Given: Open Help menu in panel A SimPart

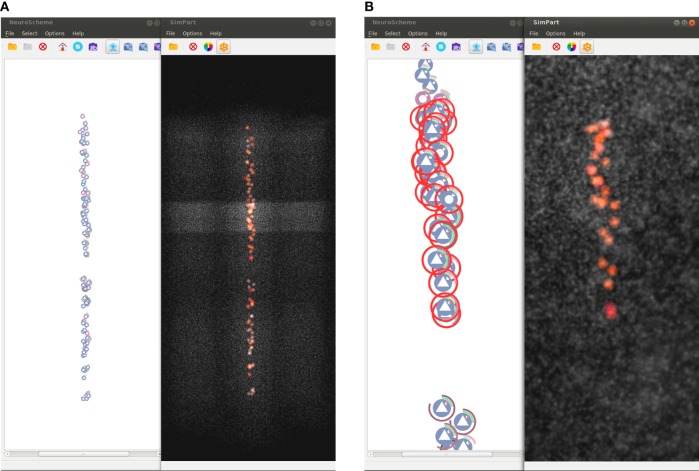Looking at the screenshot, I should click(216, 33).
